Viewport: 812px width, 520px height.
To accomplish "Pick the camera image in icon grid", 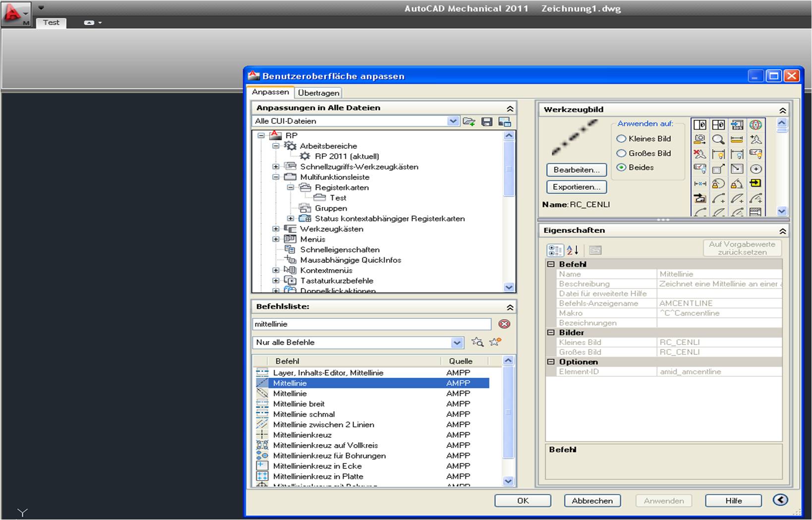I will point(699,139).
